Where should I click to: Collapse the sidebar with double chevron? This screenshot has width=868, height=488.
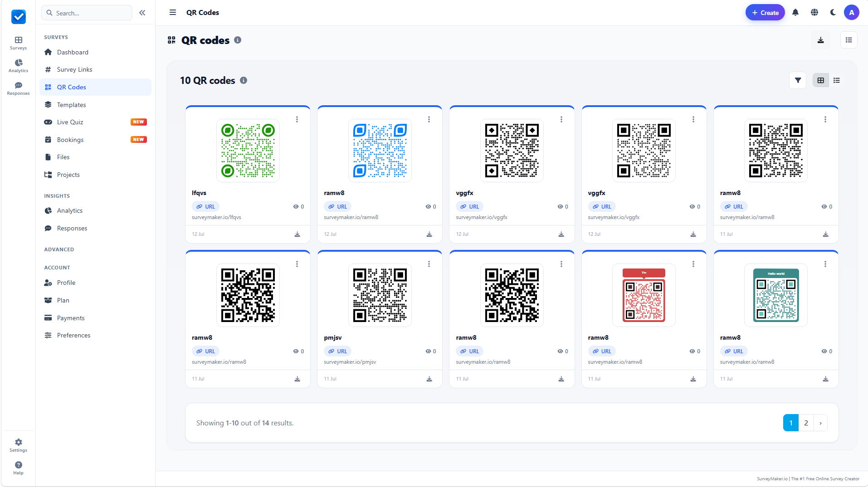[142, 13]
